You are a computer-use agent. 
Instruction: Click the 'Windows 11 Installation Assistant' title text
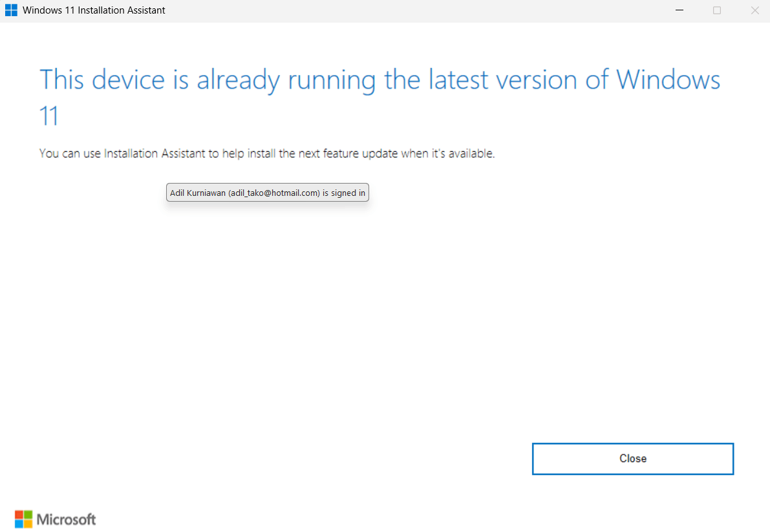click(x=94, y=10)
